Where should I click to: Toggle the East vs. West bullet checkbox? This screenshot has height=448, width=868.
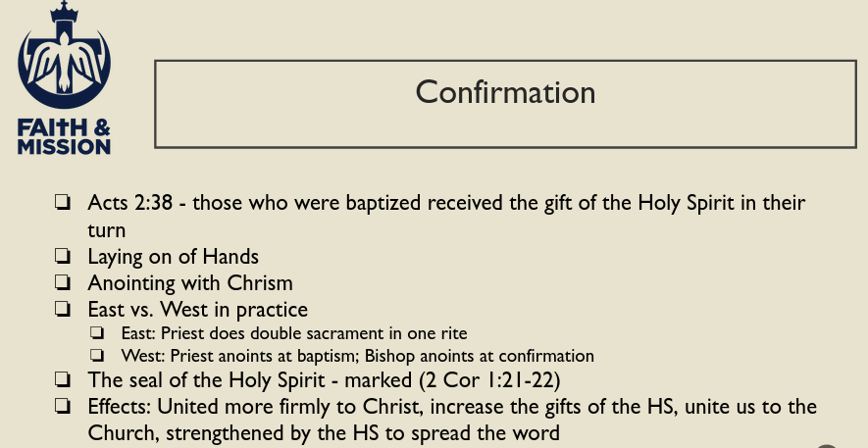coord(63,311)
